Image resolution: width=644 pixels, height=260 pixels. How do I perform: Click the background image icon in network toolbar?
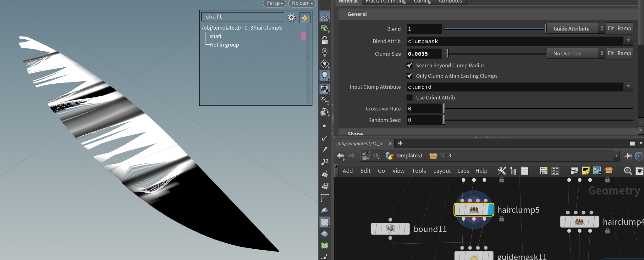(597, 171)
